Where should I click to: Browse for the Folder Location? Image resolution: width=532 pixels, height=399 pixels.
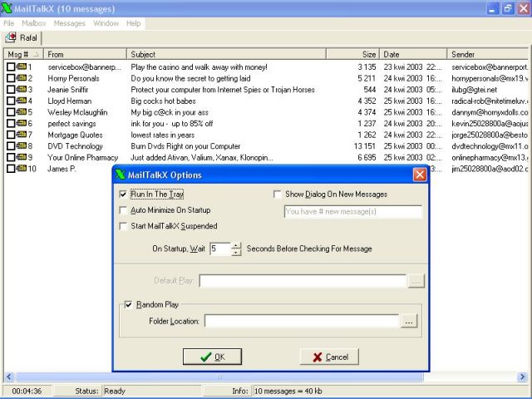[409, 321]
